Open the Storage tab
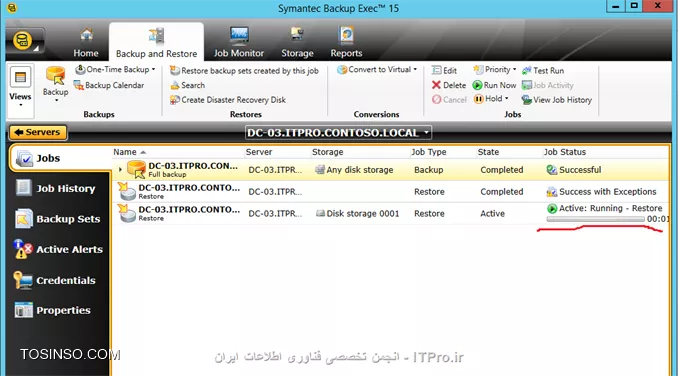 click(297, 43)
